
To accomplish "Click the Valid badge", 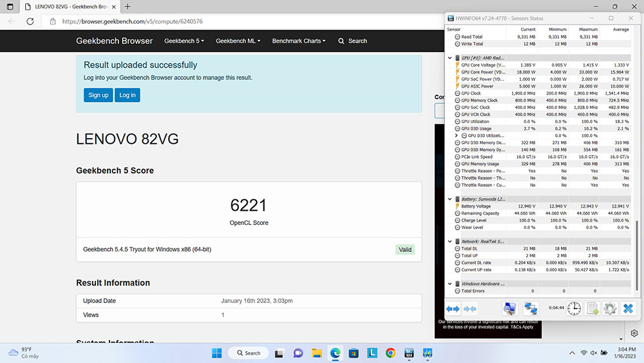I will [405, 250].
